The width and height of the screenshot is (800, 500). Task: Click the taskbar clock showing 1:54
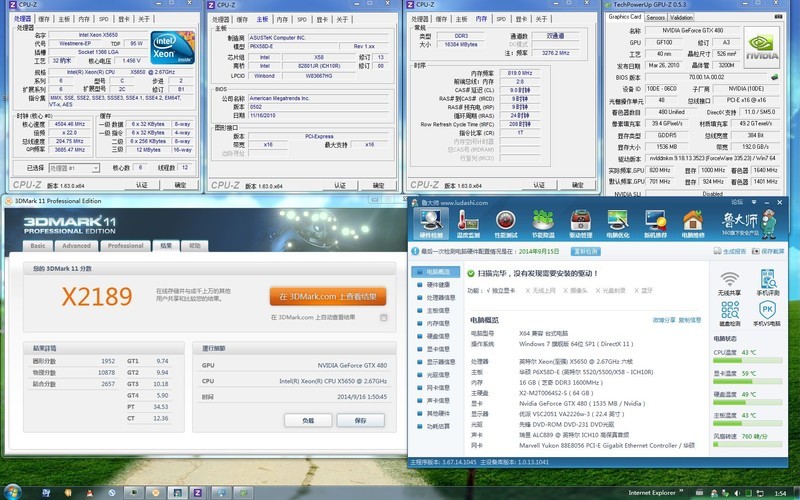780,493
